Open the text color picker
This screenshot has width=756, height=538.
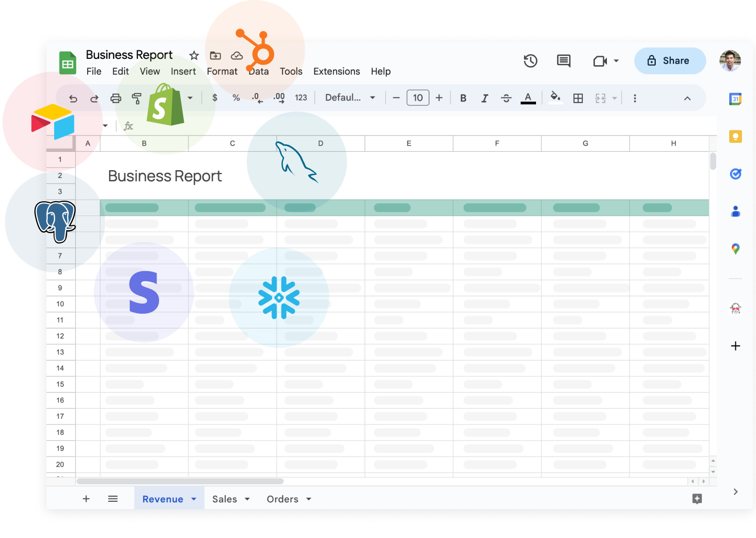pyautogui.click(x=528, y=98)
